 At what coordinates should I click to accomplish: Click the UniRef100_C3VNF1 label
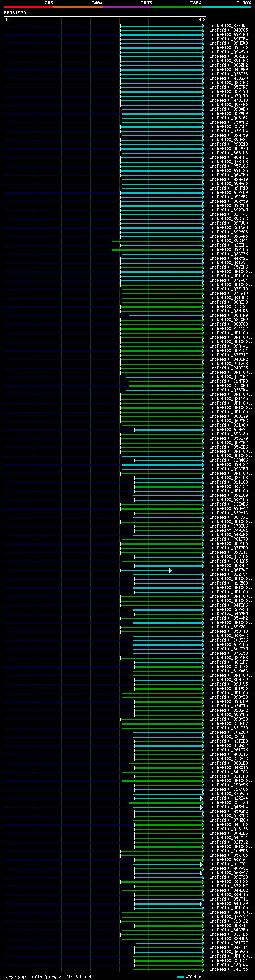(229, 126)
